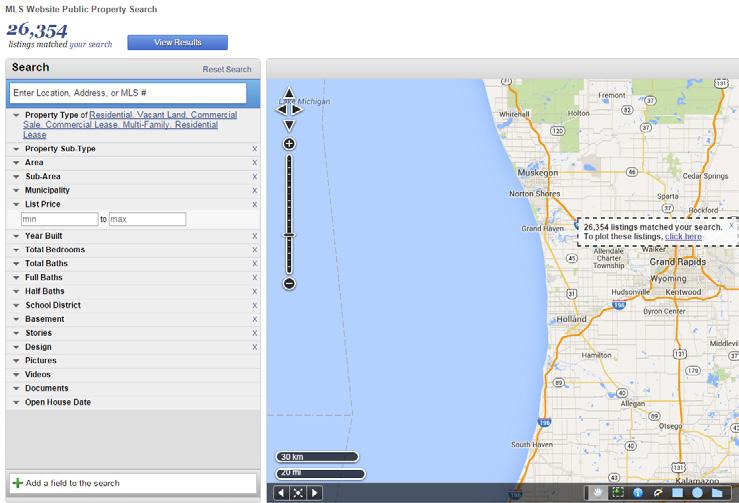Click the map full-extent icon
The image size is (739, 503).
pyautogui.click(x=298, y=493)
